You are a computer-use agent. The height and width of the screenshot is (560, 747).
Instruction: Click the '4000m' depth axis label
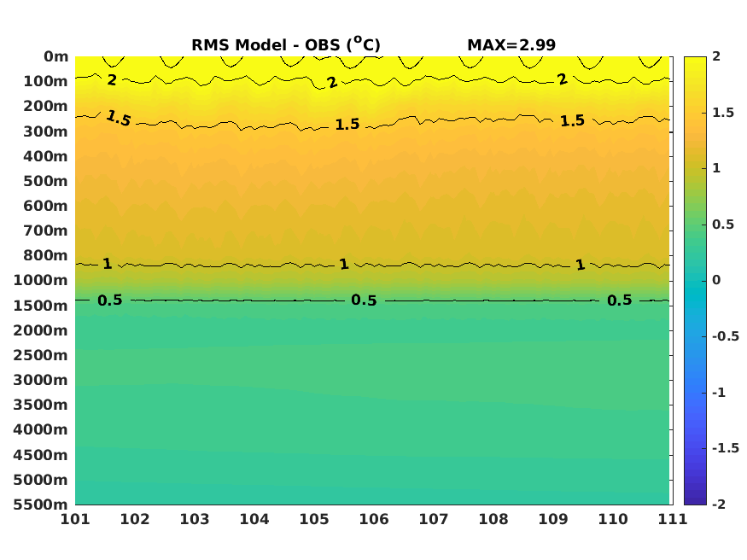pos(41,429)
